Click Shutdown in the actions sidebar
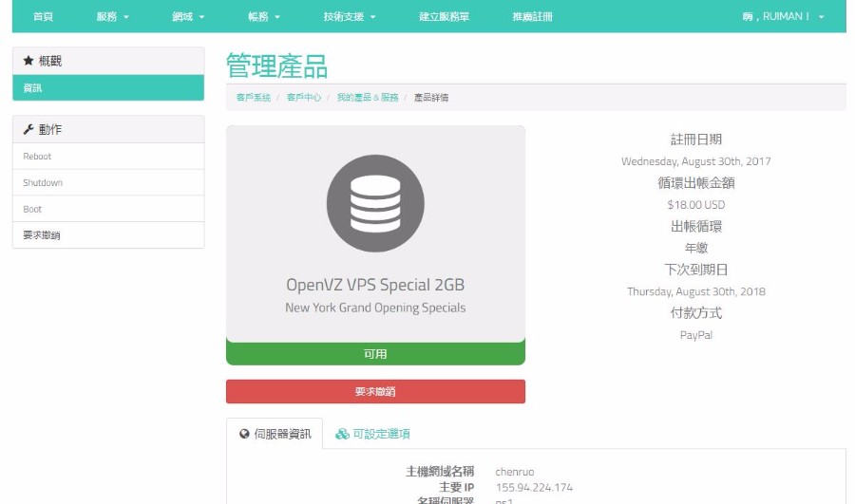This screenshot has height=504, width=855. 108,182
